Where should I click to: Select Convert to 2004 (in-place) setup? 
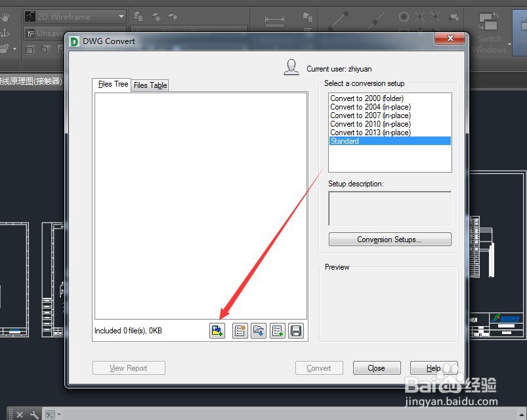[390, 107]
